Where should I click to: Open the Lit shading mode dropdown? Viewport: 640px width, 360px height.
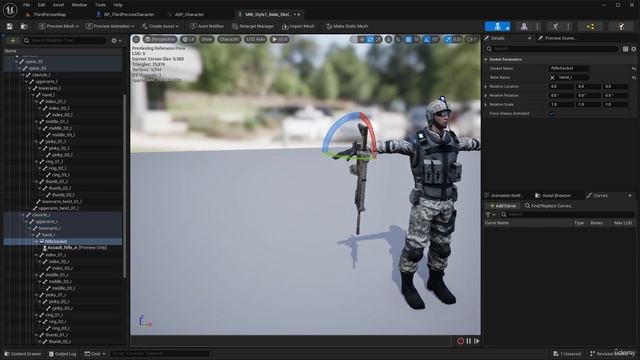coord(188,39)
